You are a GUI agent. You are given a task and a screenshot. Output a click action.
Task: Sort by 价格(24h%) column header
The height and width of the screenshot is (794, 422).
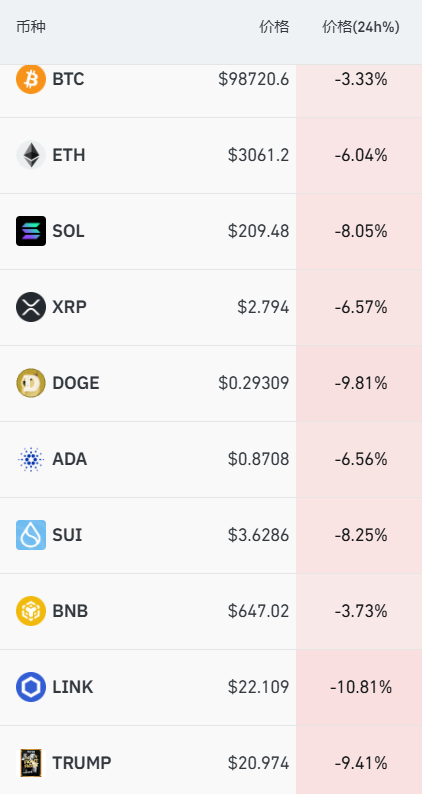pos(361,27)
